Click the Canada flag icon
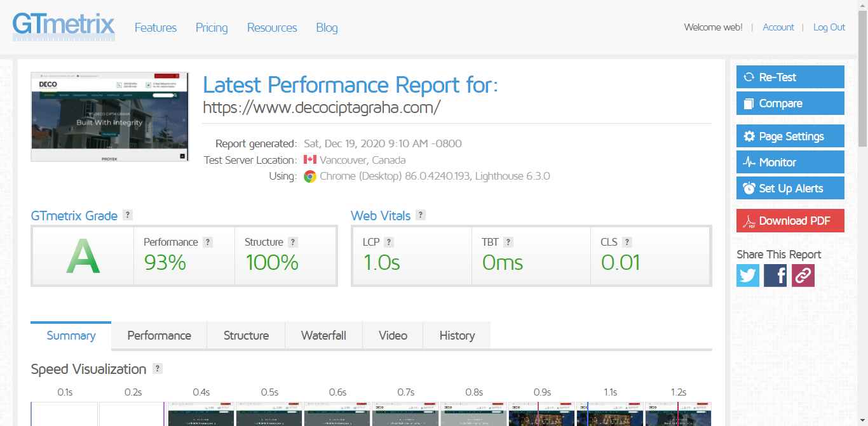The height and width of the screenshot is (426, 868). (310, 160)
